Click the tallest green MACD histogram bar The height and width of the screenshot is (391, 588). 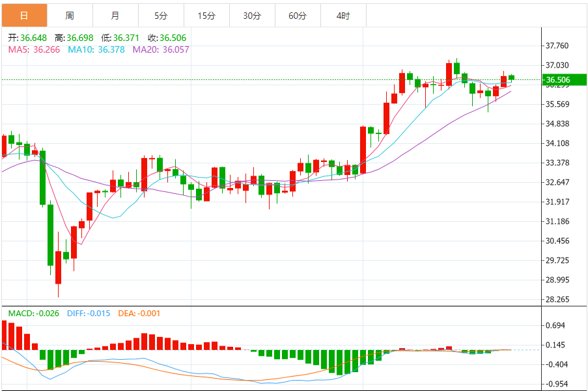point(340,362)
